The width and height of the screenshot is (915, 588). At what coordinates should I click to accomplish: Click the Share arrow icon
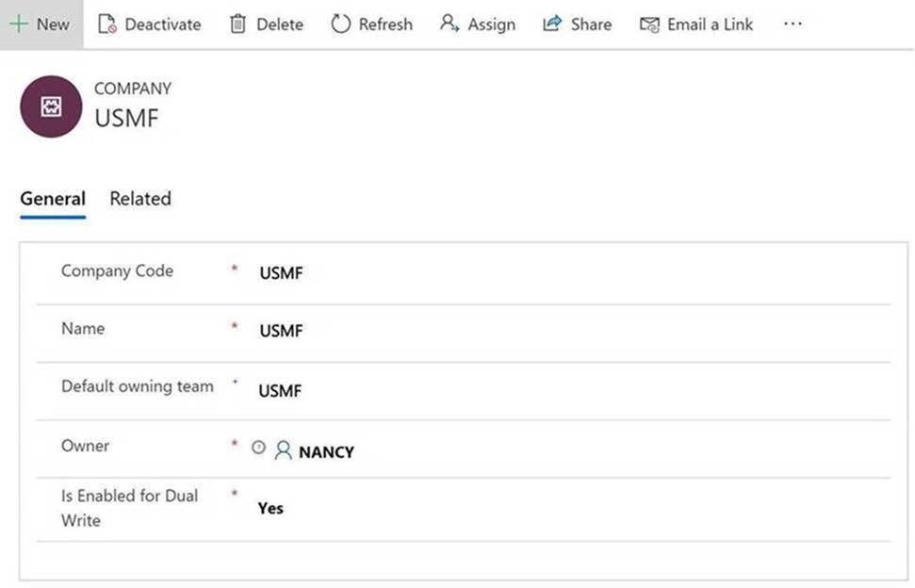[x=552, y=24]
